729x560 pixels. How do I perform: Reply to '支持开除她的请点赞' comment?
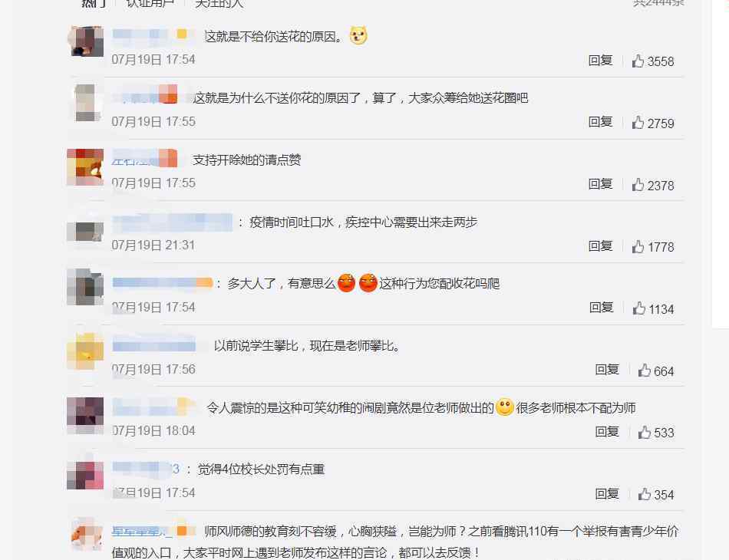(600, 184)
